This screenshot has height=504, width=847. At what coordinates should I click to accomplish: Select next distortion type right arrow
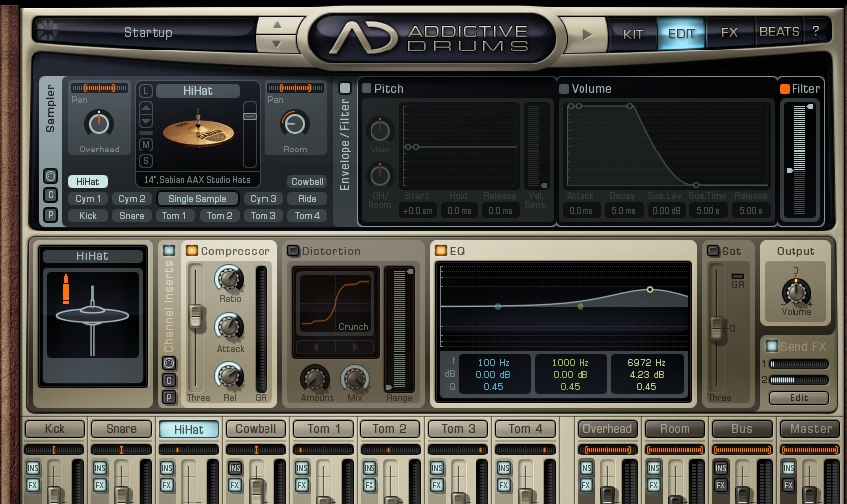(355, 347)
